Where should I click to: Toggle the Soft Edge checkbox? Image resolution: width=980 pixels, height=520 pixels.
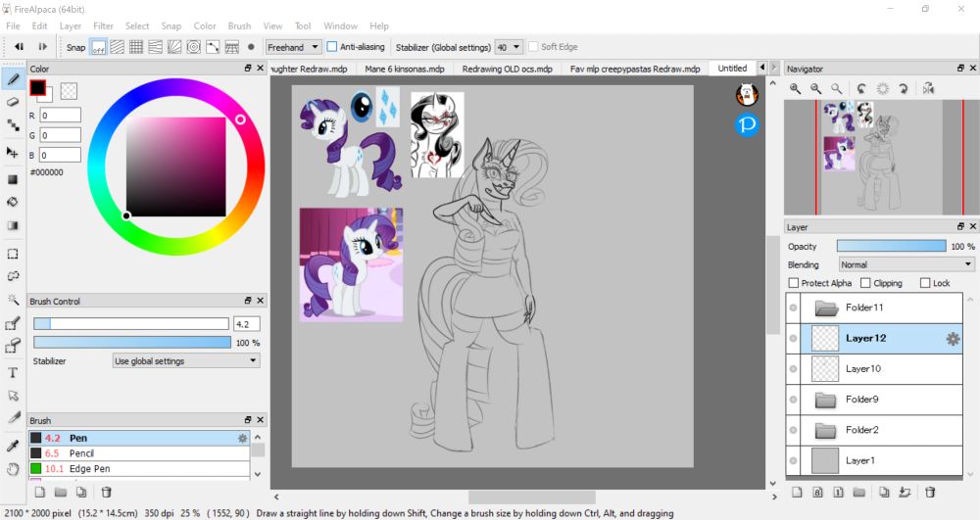click(x=533, y=47)
